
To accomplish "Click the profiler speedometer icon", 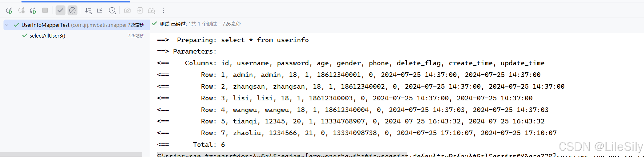I will coord(152,10).
